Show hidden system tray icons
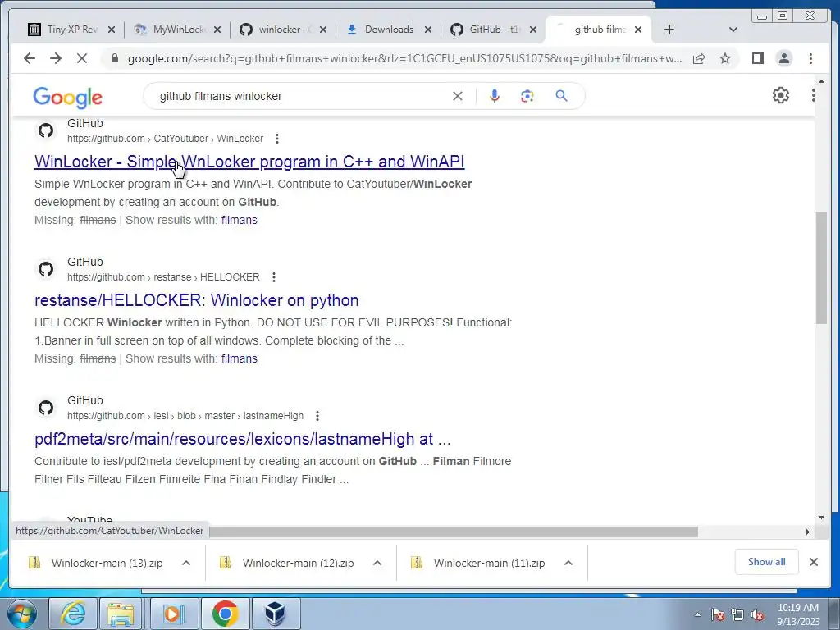Viewport: 840px width, 630px height. pyautogui.click(x=697, y=614)
